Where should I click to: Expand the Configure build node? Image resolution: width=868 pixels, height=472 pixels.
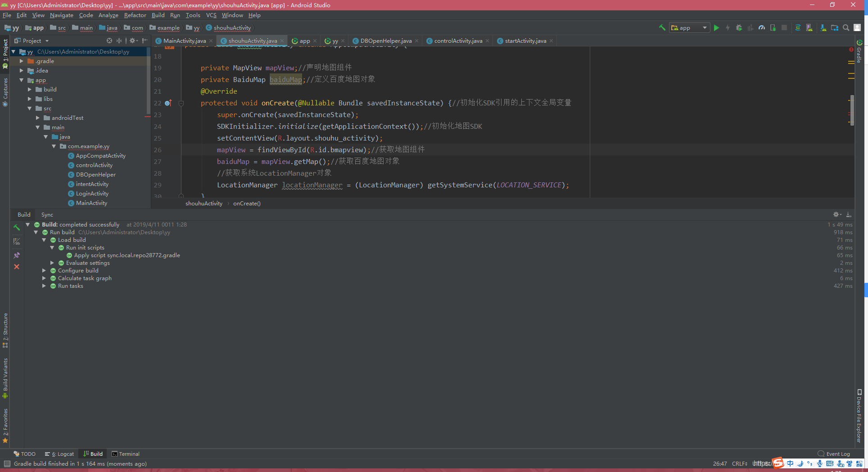pos(44,270)
